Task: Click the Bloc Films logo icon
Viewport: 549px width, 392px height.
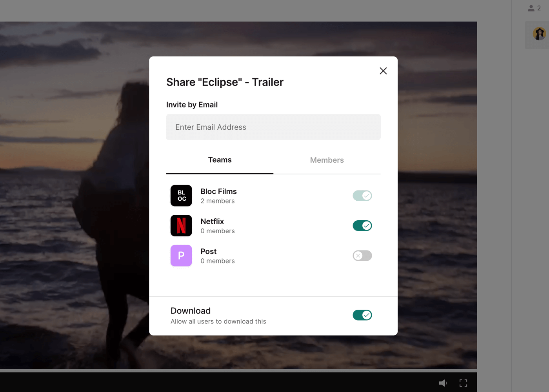Action: (181, 196)
